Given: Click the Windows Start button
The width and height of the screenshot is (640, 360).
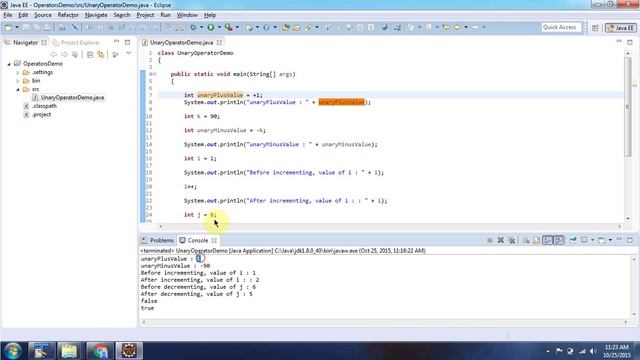Looking at the screenshot, I should (x=13, y=351).
